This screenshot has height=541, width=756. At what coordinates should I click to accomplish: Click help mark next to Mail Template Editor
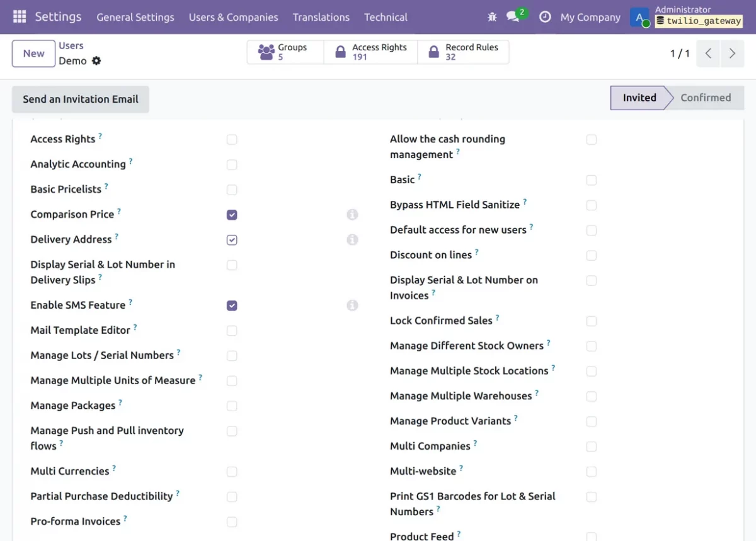point(135,327)
